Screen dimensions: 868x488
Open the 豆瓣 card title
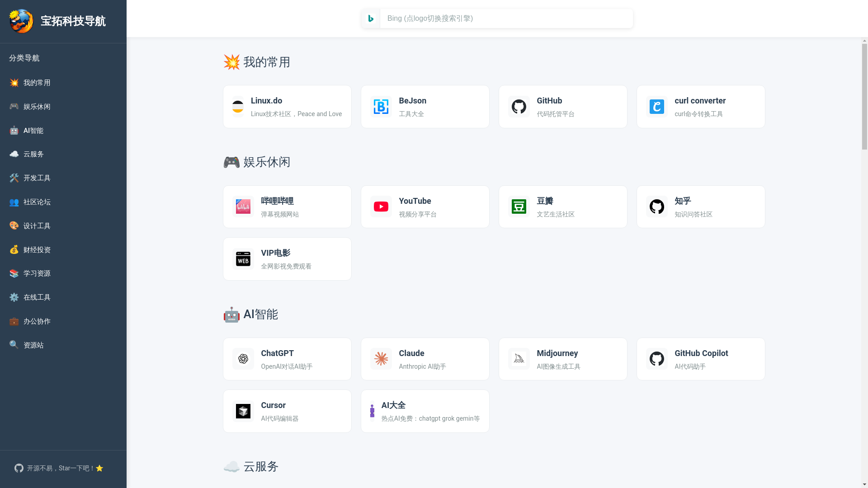(545, 201)
